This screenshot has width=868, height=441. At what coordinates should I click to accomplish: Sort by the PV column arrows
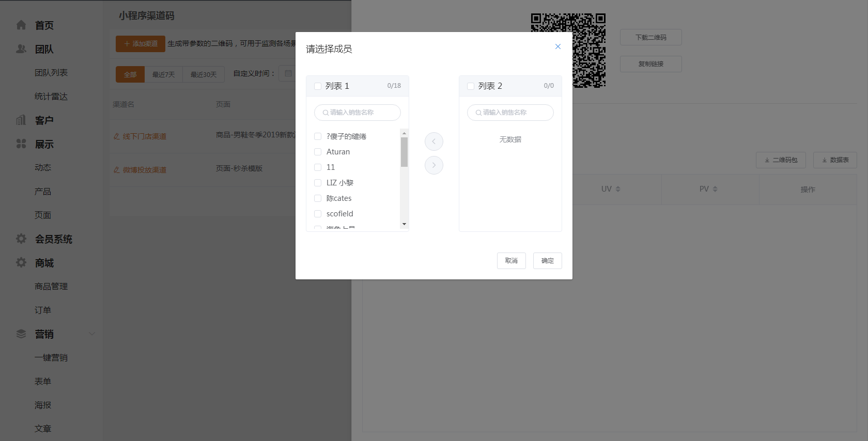point(715,189)
